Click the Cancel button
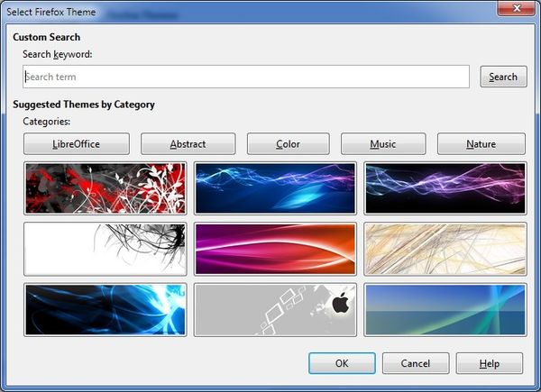541x392 pixels. pos(416,363)
